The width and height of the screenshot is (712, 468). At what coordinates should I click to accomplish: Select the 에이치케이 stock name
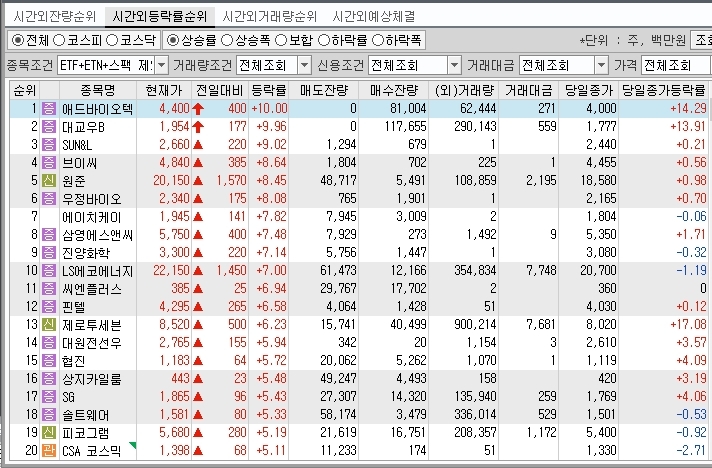point(92,217)
